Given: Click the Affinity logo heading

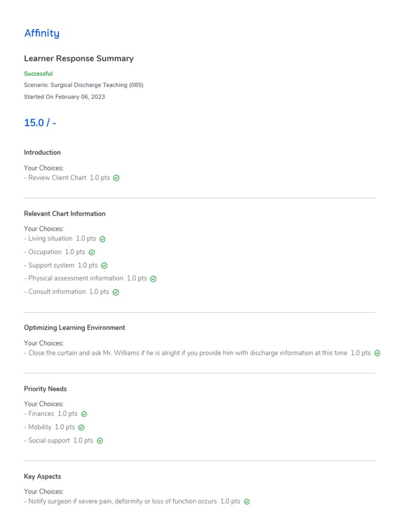Looking at the screenshot, I should [42, 33].
